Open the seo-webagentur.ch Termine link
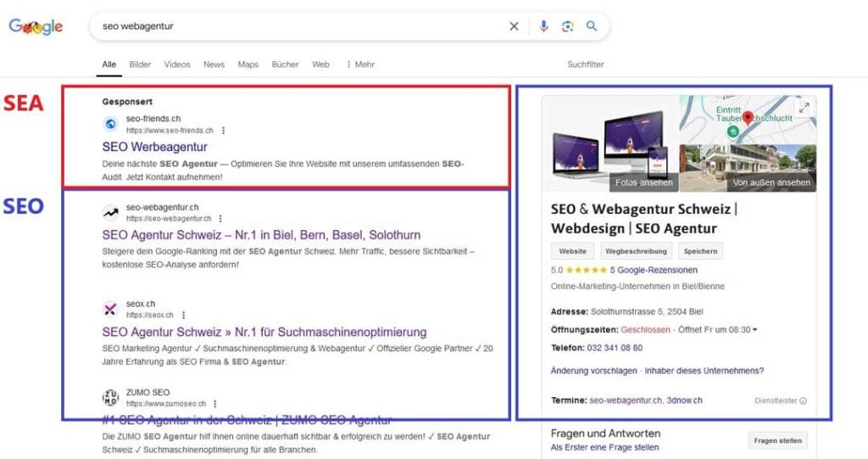The height and width of the screenshot is (459, 868). pos(626,400)
